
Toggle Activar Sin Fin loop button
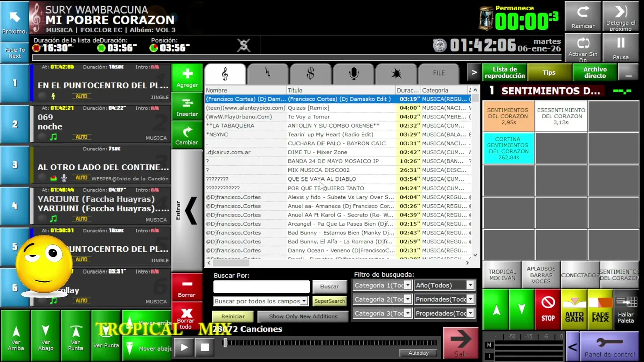coord(583,48)
